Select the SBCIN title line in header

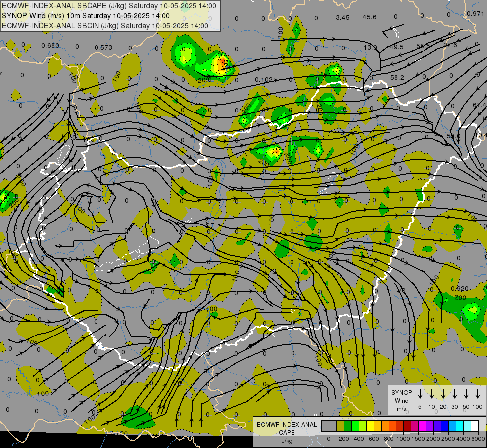click(105, 26)
